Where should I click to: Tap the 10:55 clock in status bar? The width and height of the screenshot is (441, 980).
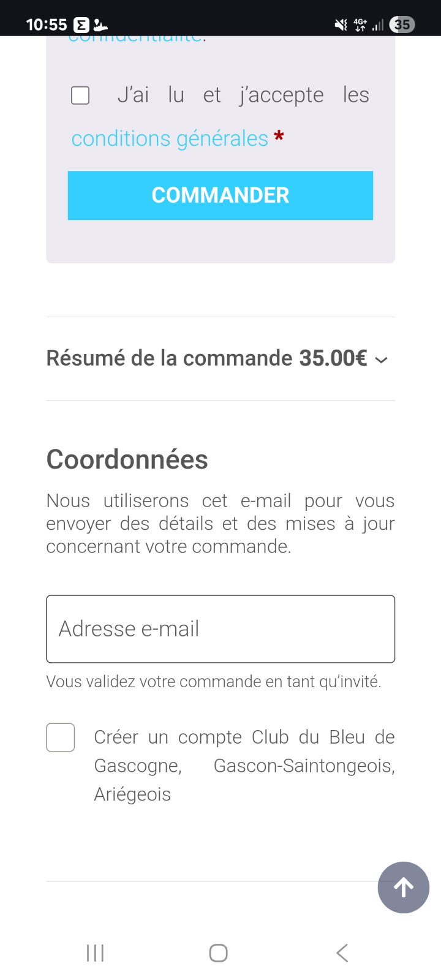pos(46,24)
